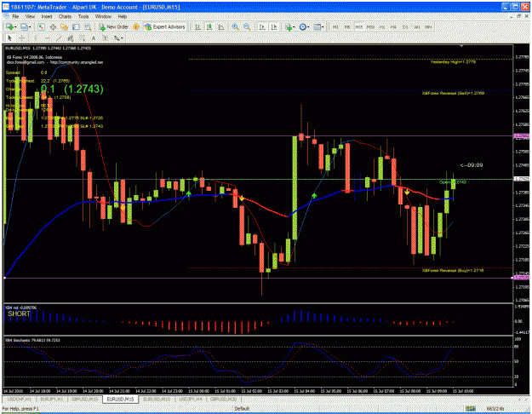Viewport: 532px width, 414px height.
Task: Switch timeframe to W1
Action: (417, 26)
